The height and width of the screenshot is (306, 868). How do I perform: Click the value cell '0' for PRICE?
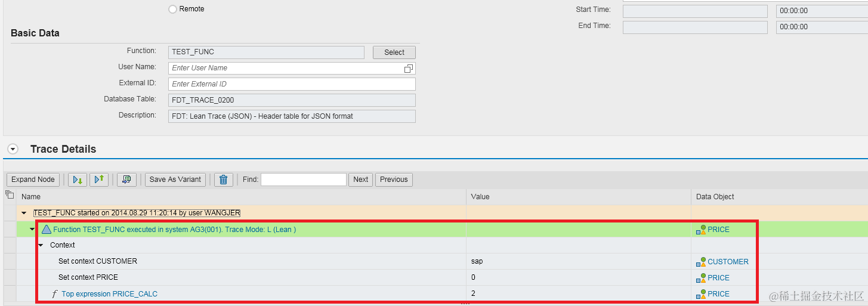(x=579, y=277)
